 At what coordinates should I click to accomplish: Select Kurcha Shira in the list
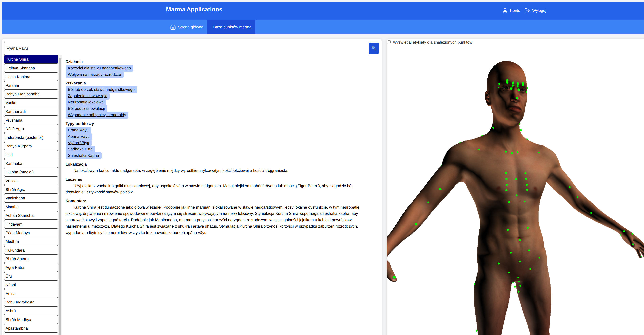[x=31, y=59]
